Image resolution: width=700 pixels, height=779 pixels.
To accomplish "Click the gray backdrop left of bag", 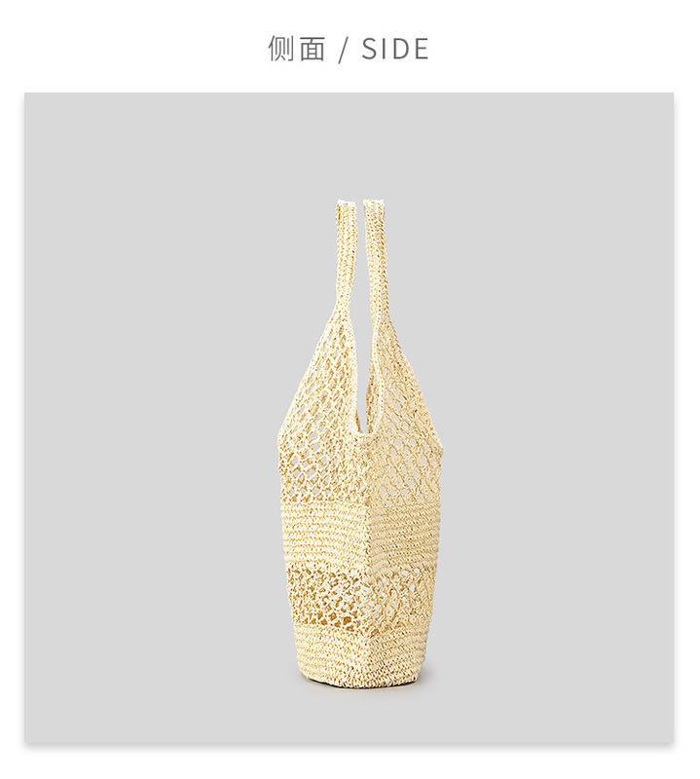I will tap(149, 418).
